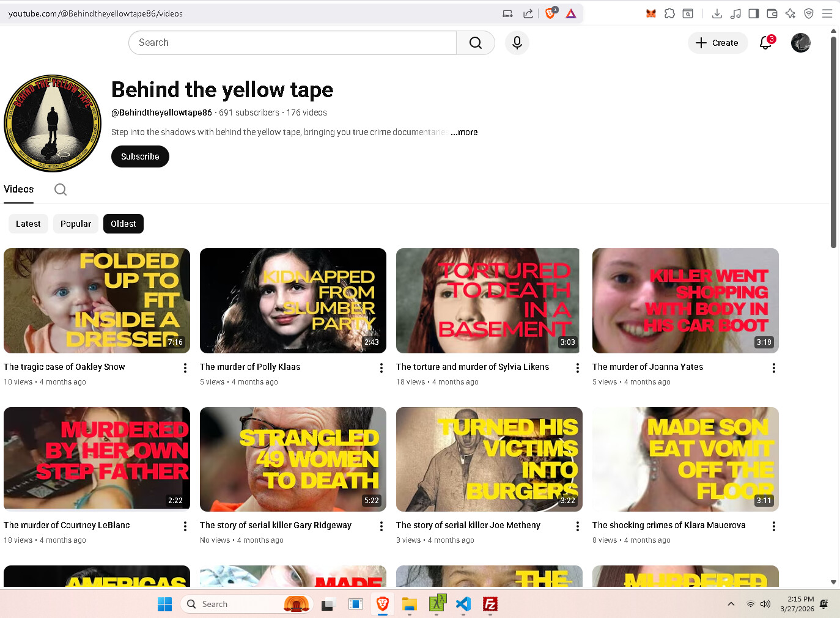The height and width of the screenshot is (618, 840).
Task: Toggle the browser sidebar panel icon
Action: tap(754, 13)
